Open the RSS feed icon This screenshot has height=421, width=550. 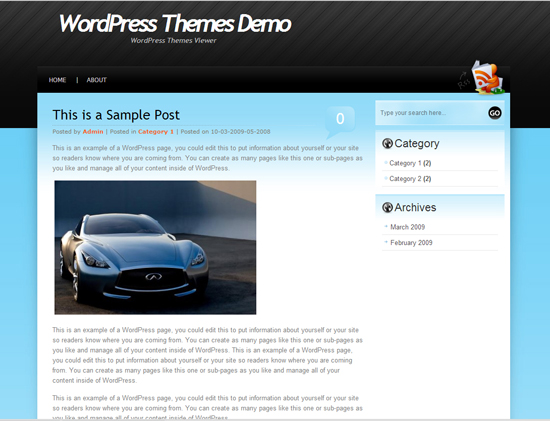(x=488, y=78)
